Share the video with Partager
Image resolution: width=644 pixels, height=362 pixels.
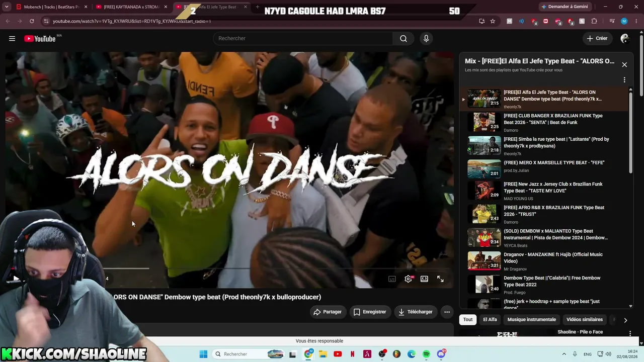[328, 312]
